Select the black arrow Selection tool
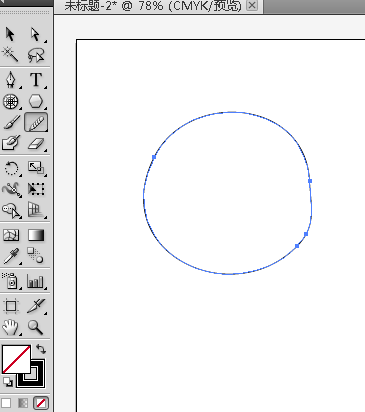The width and height of the screenshot is (365, 412). (x=11, y=34)
